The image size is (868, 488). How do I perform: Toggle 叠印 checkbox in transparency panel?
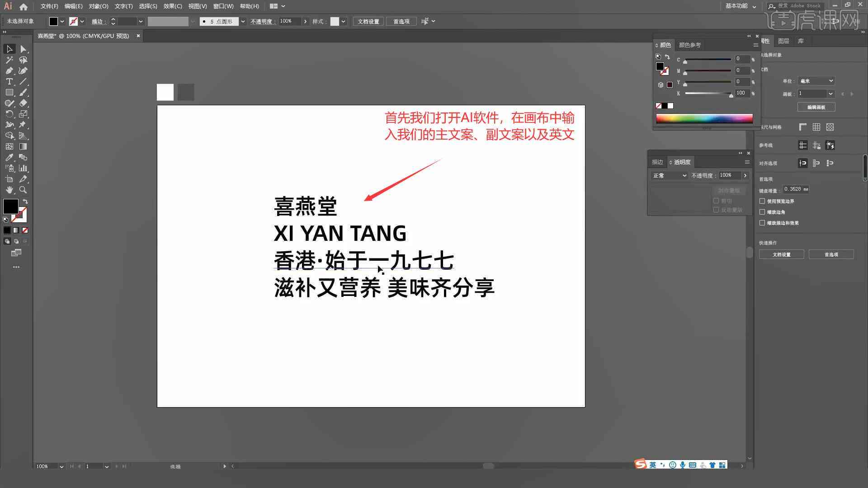(716, 200)
